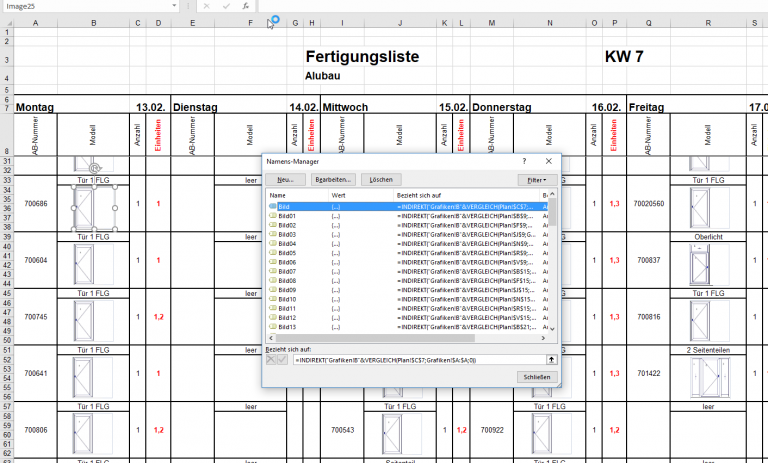Select column J header
Viewport: 768px width, 463px height.
point(400,23)
